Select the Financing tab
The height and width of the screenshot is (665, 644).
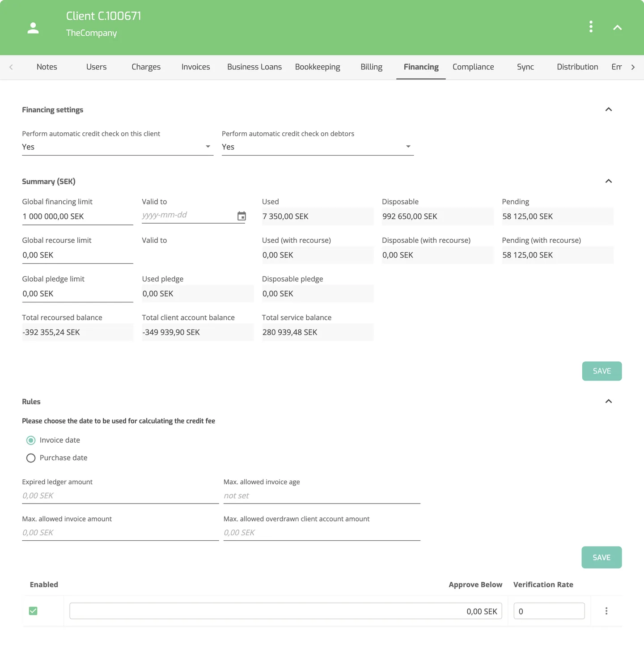(x=421, y=67)
